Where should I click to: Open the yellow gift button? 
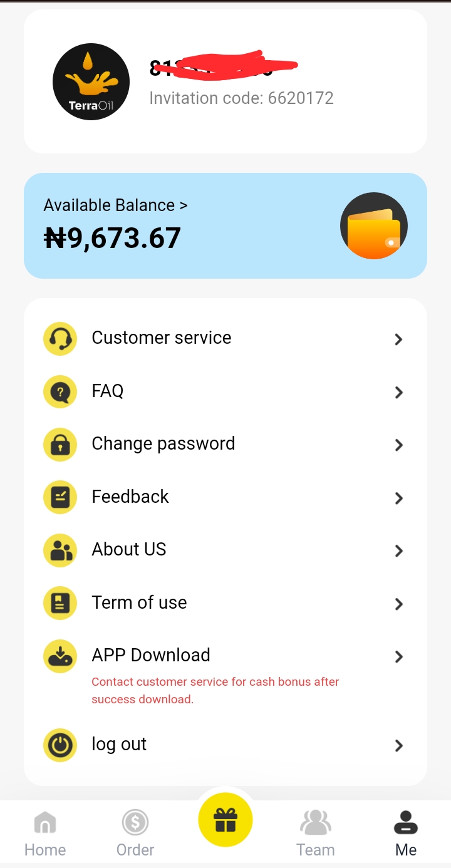[x=225, y=820]
